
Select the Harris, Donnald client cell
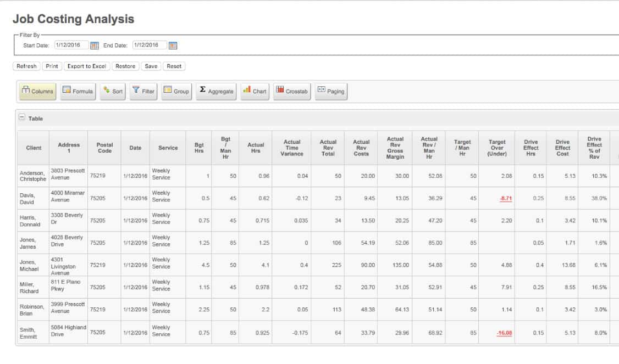[x=34, y=221]
